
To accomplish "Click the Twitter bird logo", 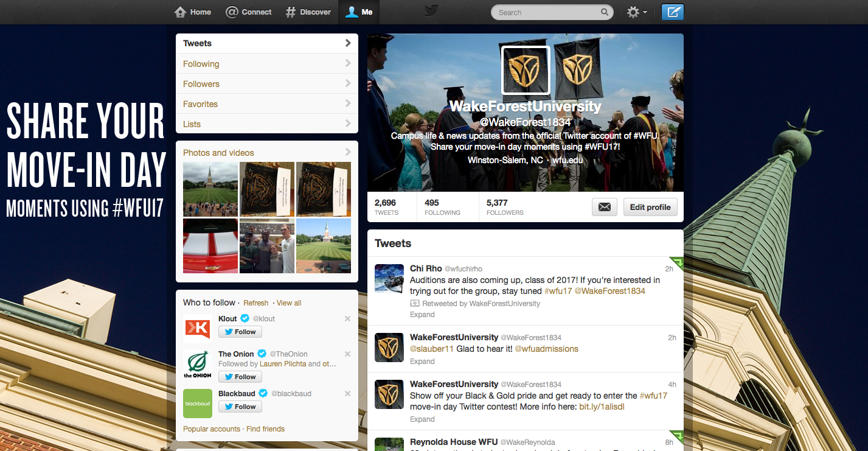I will click(431, 11).
